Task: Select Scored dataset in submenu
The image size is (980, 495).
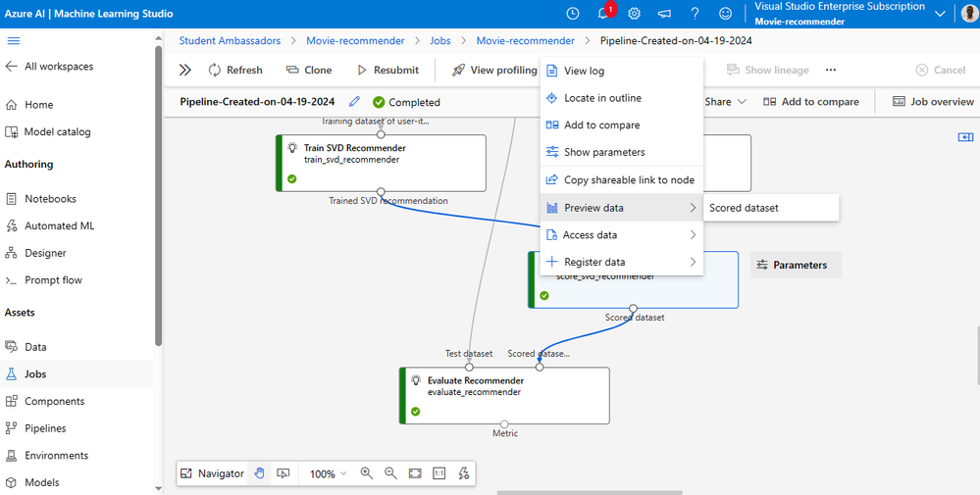Action: coord(771,208)
